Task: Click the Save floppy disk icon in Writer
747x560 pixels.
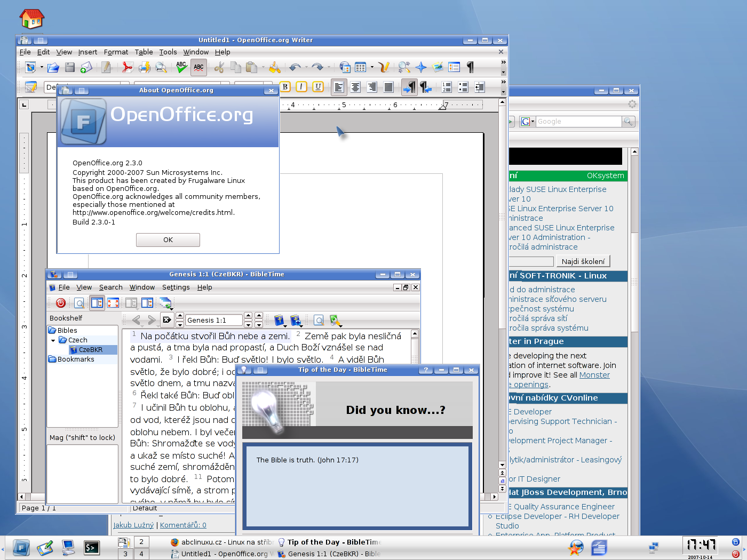Action: tap(70, 67)
